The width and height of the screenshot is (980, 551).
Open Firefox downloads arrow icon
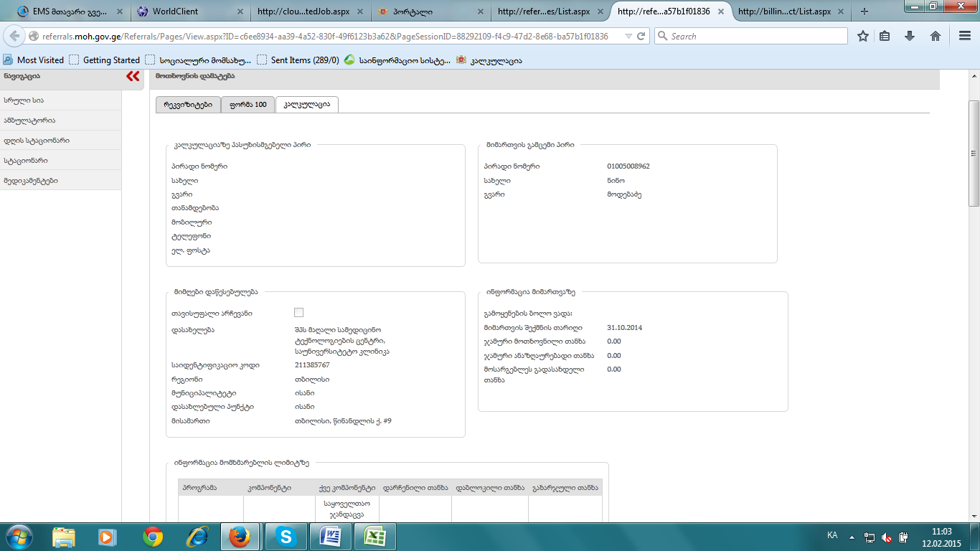[910, 36]
